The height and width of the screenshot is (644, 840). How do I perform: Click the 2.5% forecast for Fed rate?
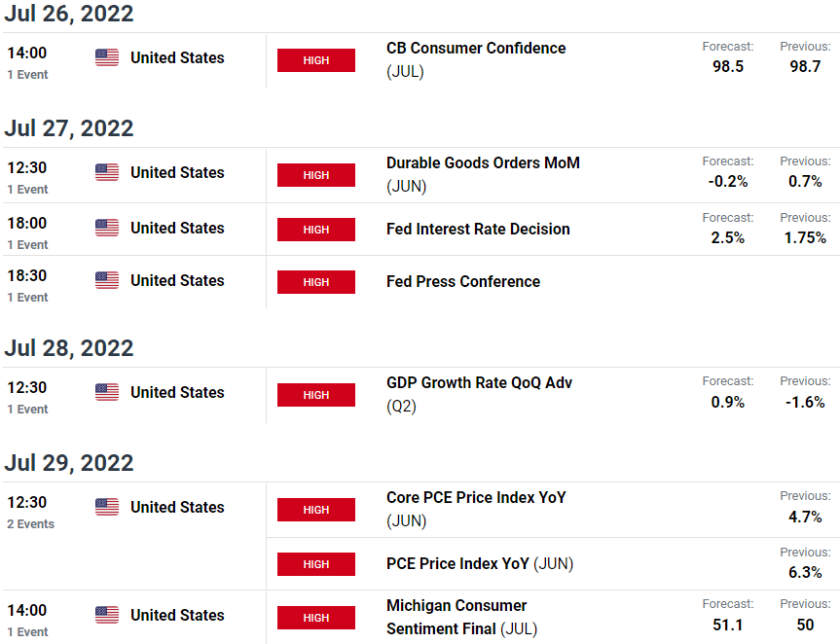point(727,237)
